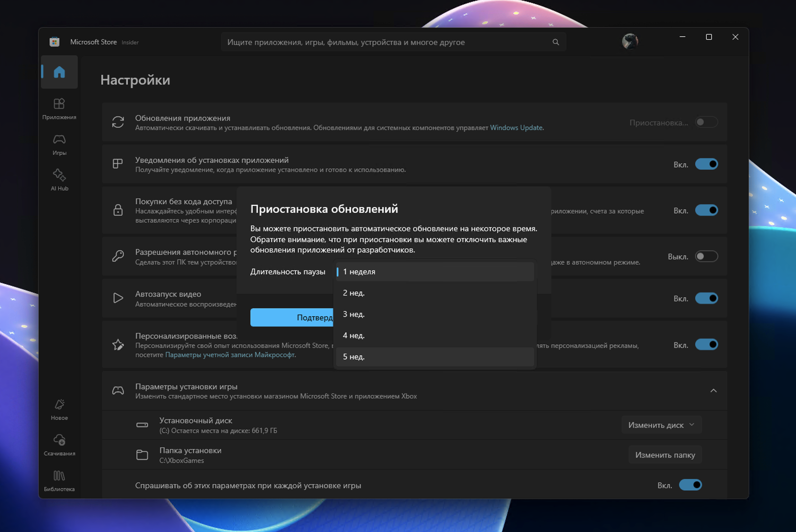Click the Приостановка обновлений dialog title

324,209
